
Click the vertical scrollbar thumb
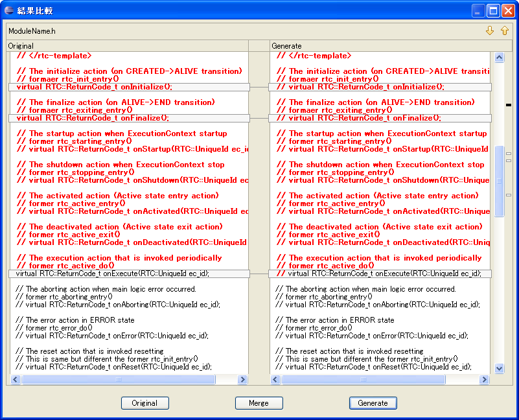click(499, 181)
